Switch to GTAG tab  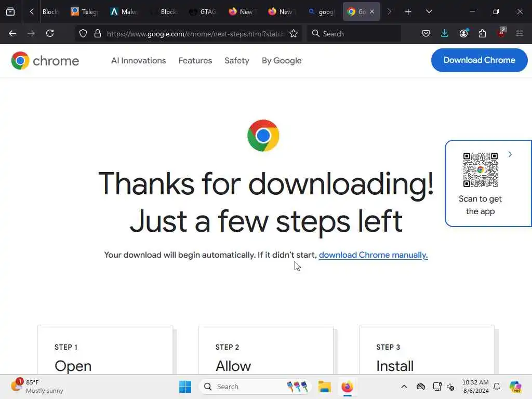203,12
